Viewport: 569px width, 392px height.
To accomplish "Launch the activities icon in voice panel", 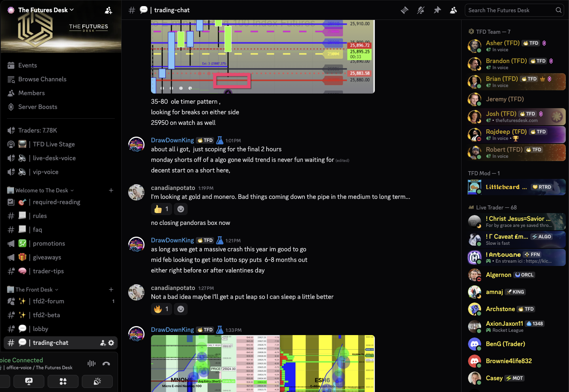I will click(x=63, y=381).
